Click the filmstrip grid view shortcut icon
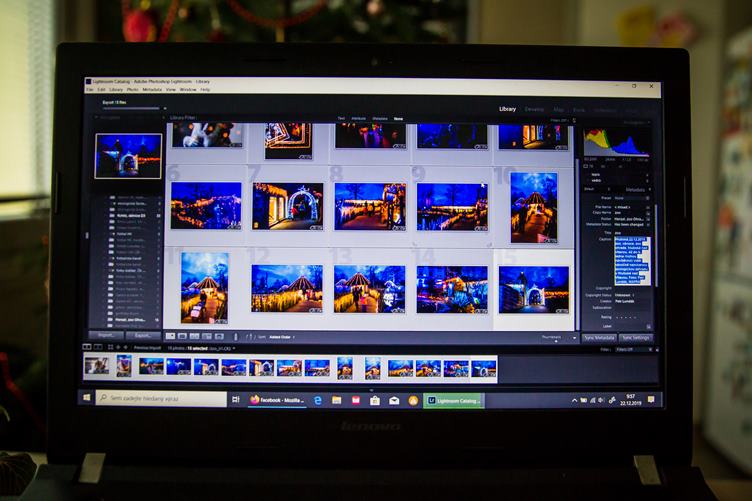 (110, 347)
